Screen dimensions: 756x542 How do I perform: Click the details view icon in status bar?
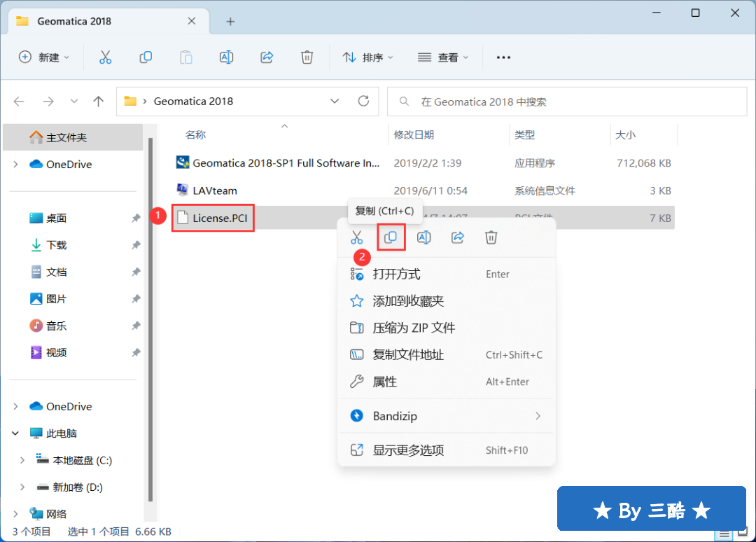[x=724, y=534]
